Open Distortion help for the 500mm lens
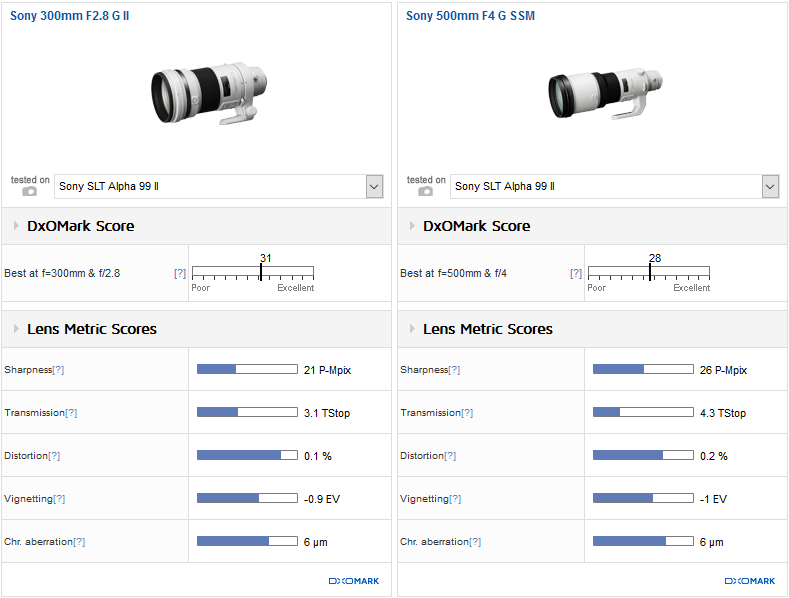 (450, 456)
